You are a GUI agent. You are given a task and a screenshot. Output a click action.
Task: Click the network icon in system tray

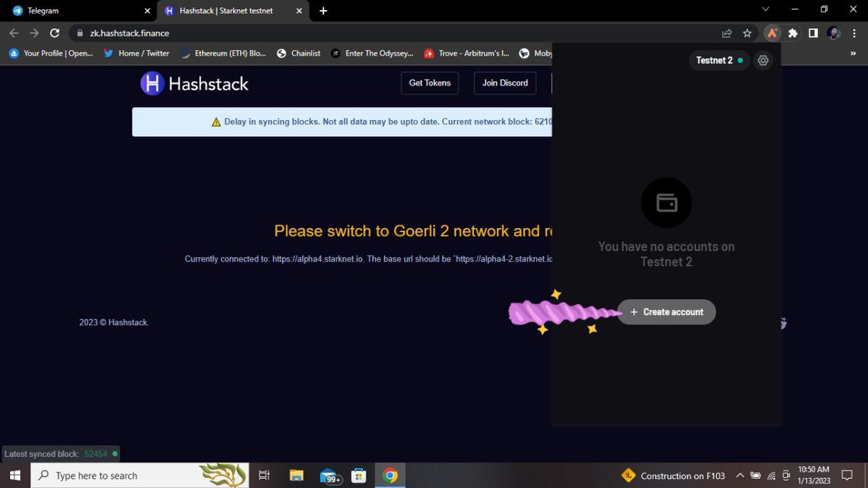pyautogui.click(x=771, y=476)
